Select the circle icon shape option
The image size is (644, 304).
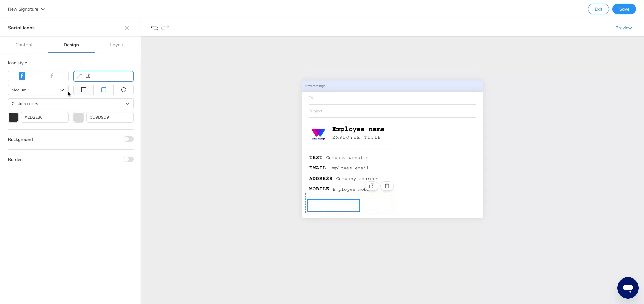coord(123,90)
